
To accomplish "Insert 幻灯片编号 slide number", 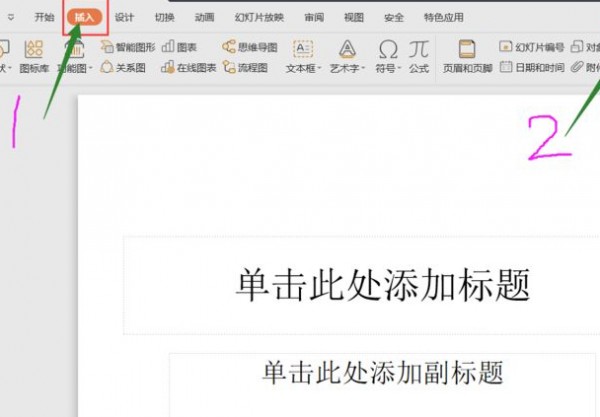I will [x=532, y=47].
